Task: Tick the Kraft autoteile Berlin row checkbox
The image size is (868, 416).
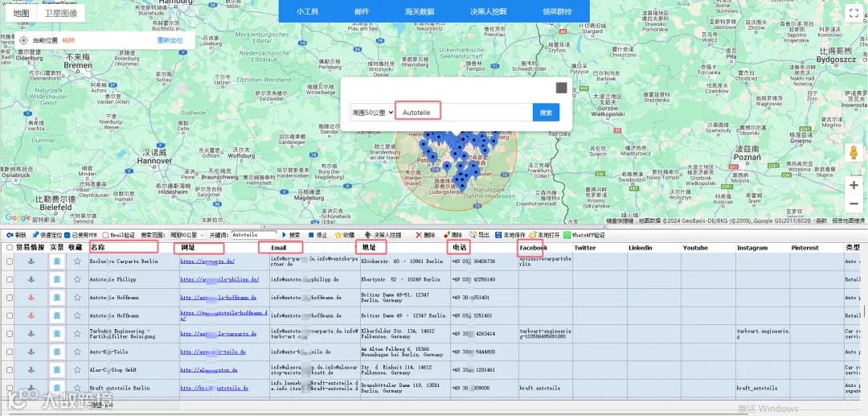Action: click(10, 388)
